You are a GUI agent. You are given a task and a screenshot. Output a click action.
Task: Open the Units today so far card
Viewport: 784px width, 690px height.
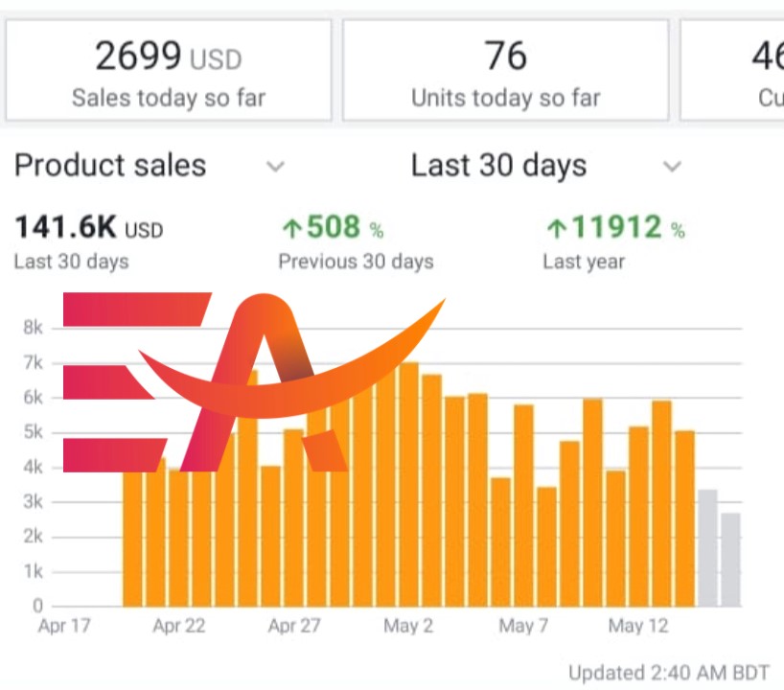click(x=505, y=71)
